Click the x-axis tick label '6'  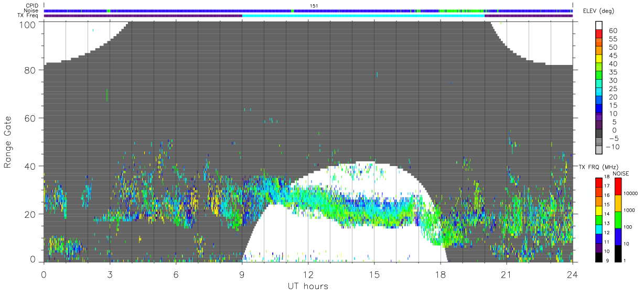176,274
